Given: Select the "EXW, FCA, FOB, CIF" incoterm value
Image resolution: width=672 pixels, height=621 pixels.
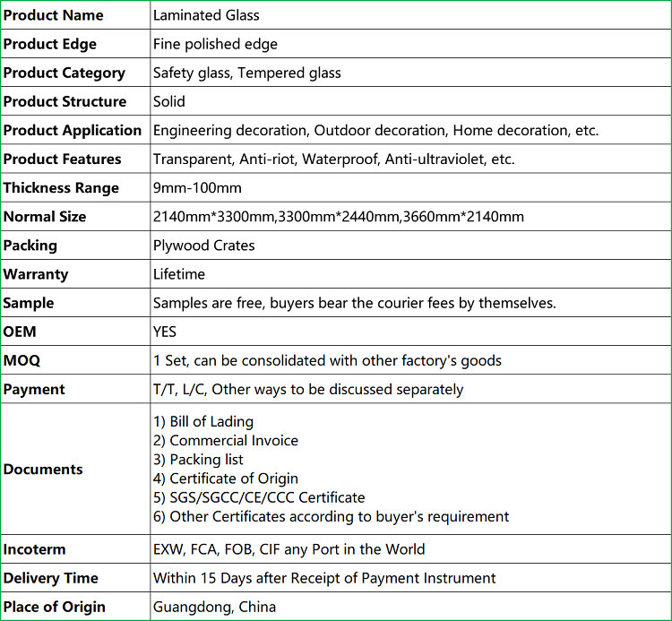Looking at the screenshot, I should tap(289, 549).
